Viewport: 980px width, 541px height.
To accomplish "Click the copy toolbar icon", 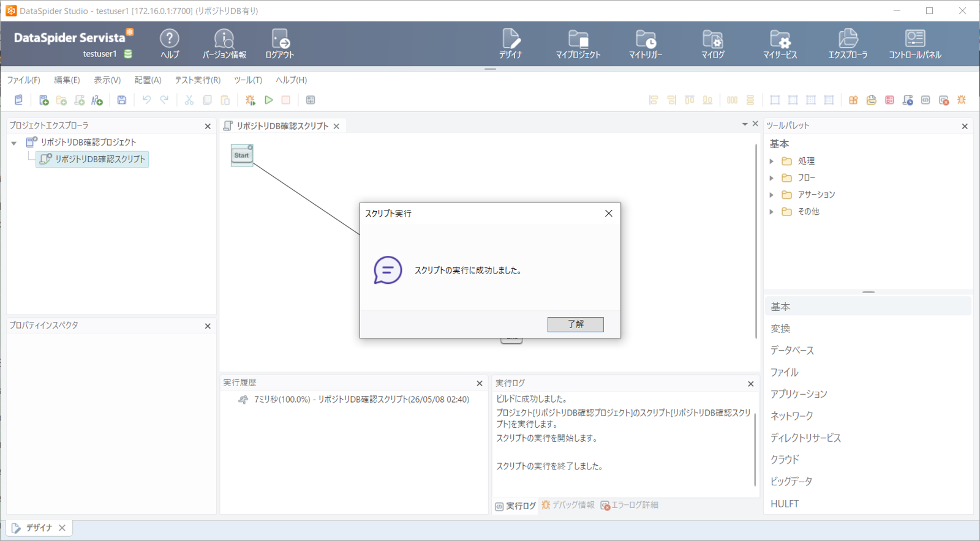I will pyautogui.click(x=207, y=100).
